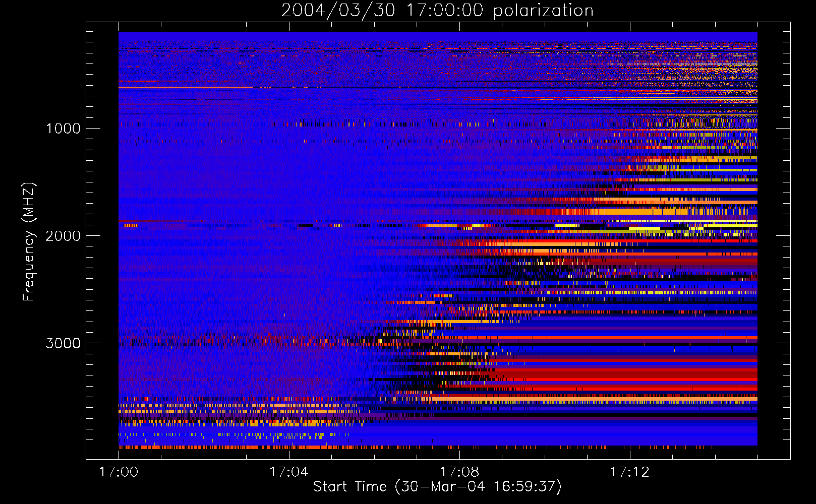Click the '3000' frequency tick label
The height and width of the screenshot is (504, 816).
point(63,343)
